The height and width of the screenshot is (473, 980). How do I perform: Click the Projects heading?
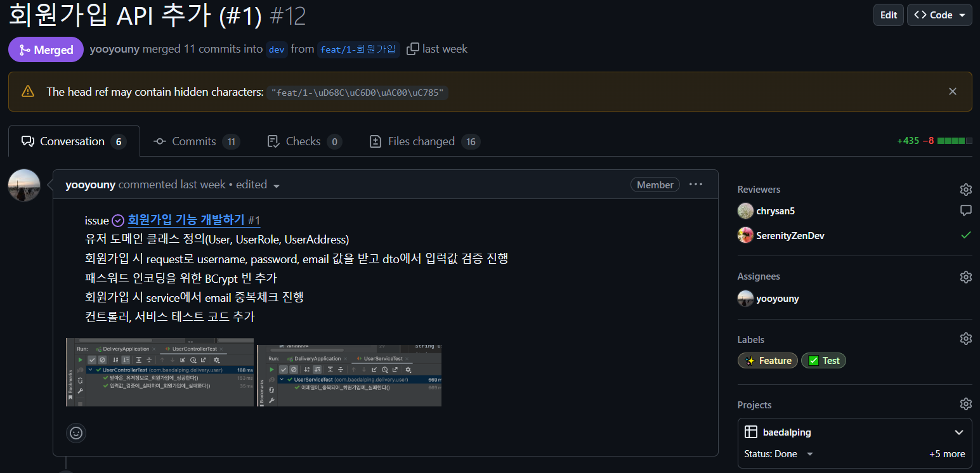point(754,405)
